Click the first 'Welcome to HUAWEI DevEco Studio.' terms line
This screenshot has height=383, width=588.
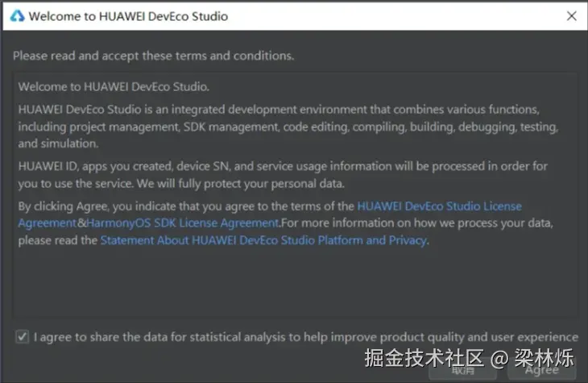click(113, 87)
